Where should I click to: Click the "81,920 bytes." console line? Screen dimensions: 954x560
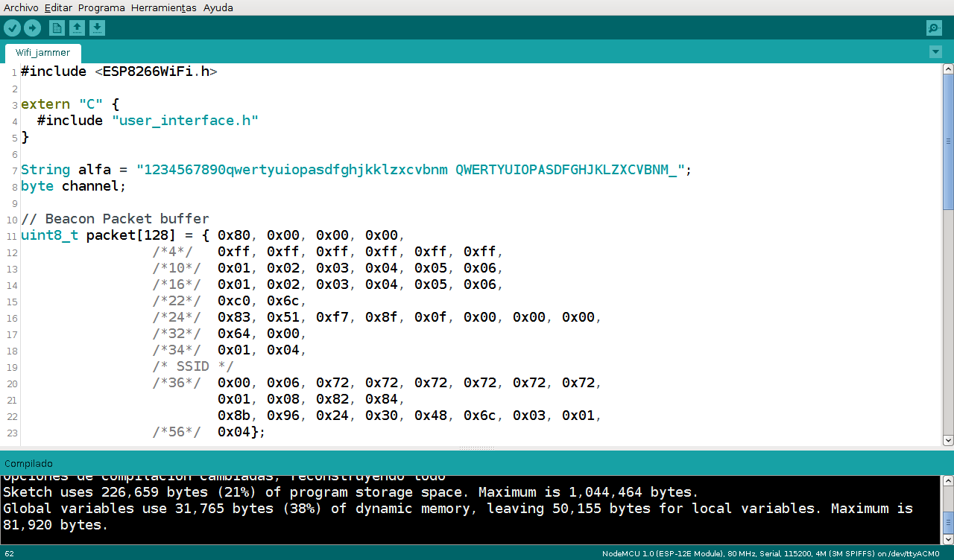55,525
